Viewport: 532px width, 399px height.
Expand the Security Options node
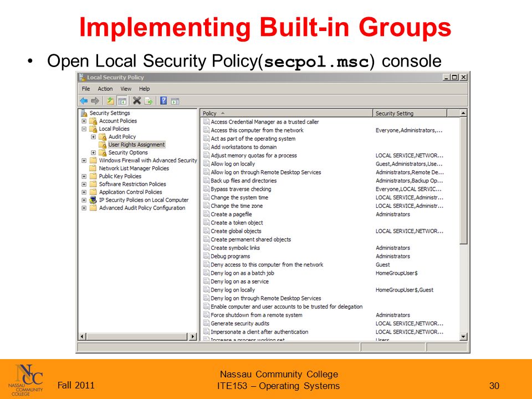pos(93,153)
